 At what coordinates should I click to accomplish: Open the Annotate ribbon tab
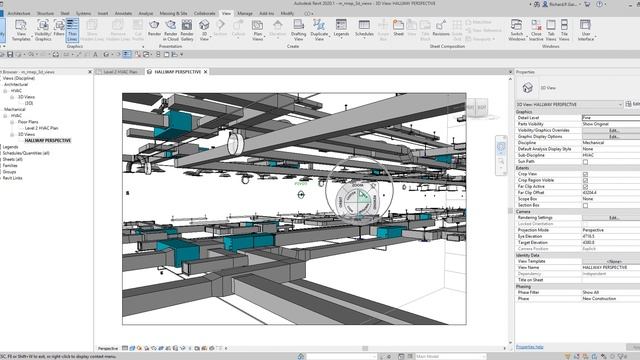(123, 13)
